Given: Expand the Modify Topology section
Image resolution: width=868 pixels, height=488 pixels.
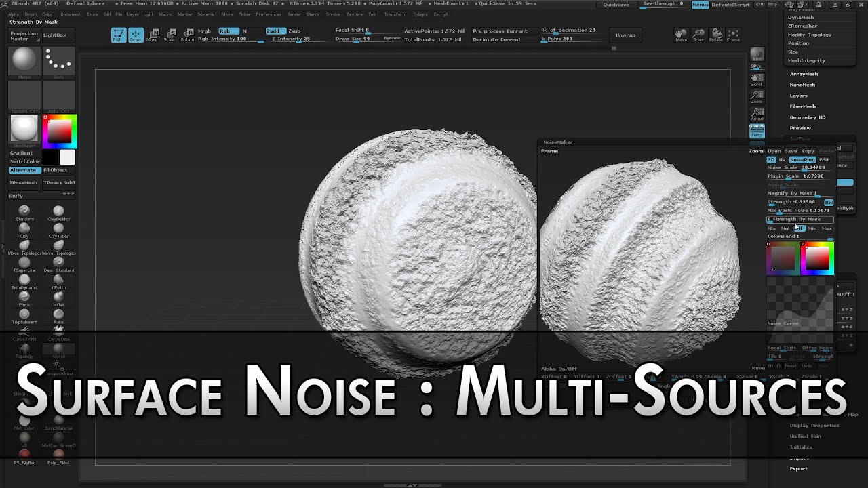Looking at the screenshot, I should 810,35.
